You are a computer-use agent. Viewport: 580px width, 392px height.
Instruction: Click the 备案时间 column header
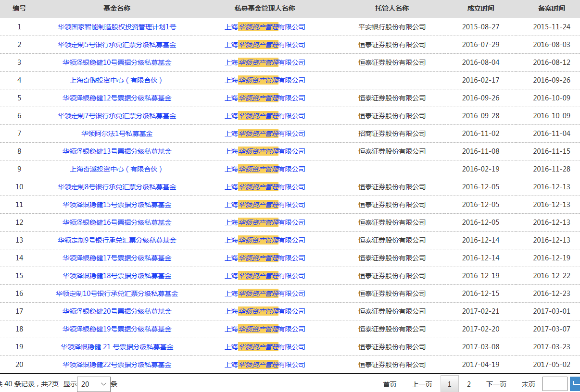pos(552,9)
